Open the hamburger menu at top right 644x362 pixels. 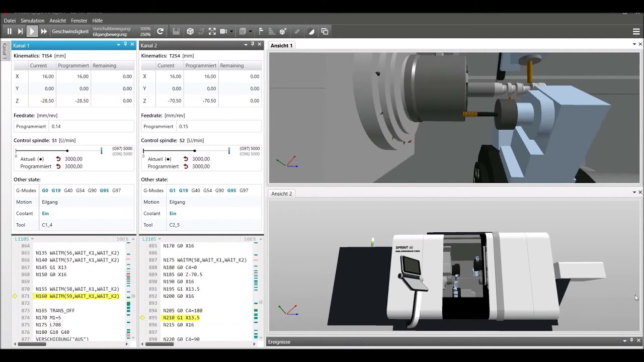pyautogui.click(x=636, y=31)
